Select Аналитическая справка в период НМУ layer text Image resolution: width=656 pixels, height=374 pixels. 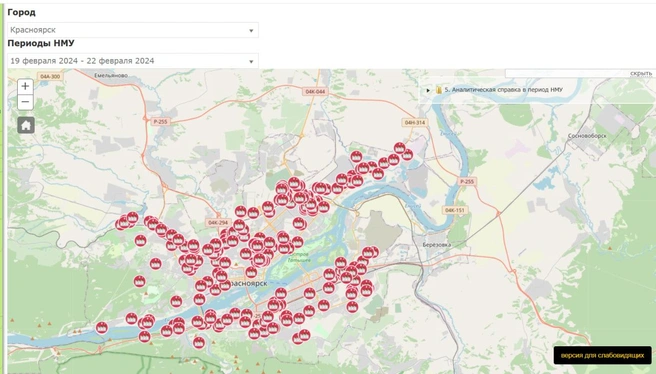[x=503, y=90]
